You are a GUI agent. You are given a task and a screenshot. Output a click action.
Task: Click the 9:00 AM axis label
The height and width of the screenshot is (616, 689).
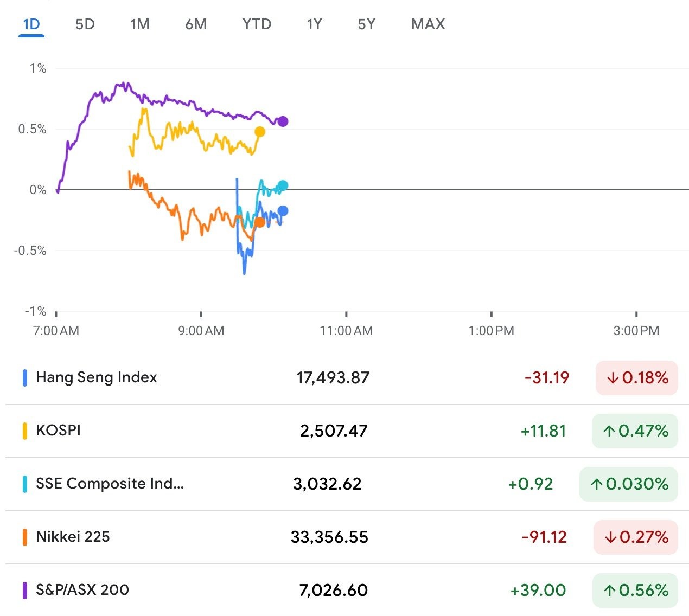201,331
